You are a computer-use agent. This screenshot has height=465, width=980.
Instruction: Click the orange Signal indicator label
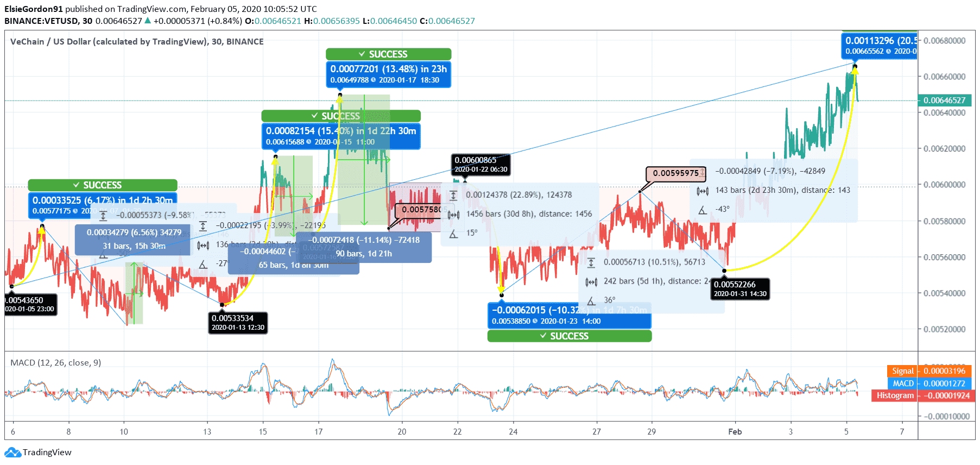(903, 371)
